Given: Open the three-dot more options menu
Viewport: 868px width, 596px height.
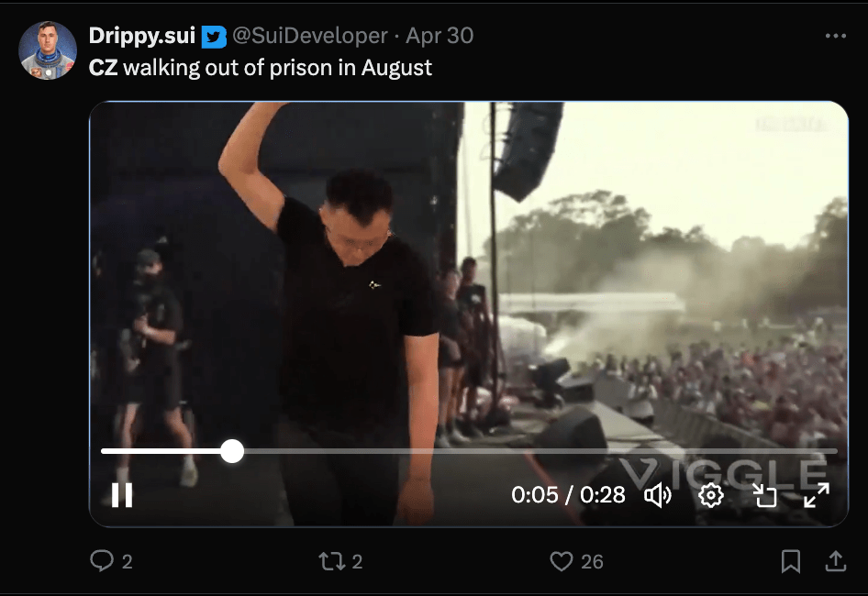Looking at the screenshot, I should [835, 36].
